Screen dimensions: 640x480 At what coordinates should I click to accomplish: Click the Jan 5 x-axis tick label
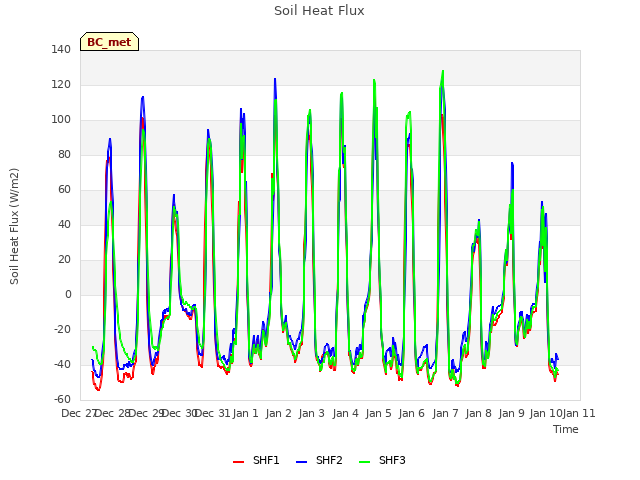[378, 413]
